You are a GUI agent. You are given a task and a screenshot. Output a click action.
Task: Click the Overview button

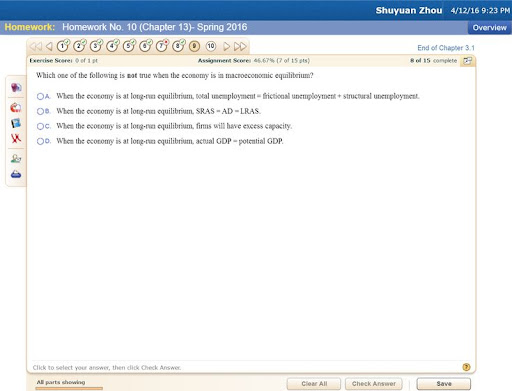489,28
